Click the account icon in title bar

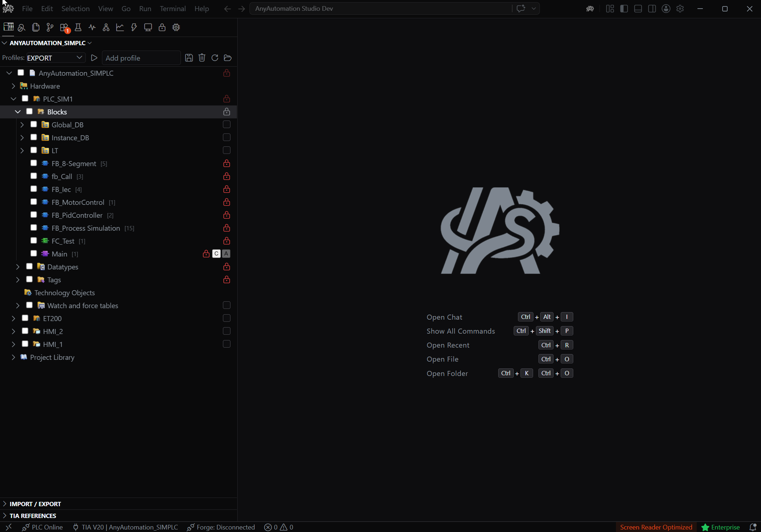click(x=666, y=9)
